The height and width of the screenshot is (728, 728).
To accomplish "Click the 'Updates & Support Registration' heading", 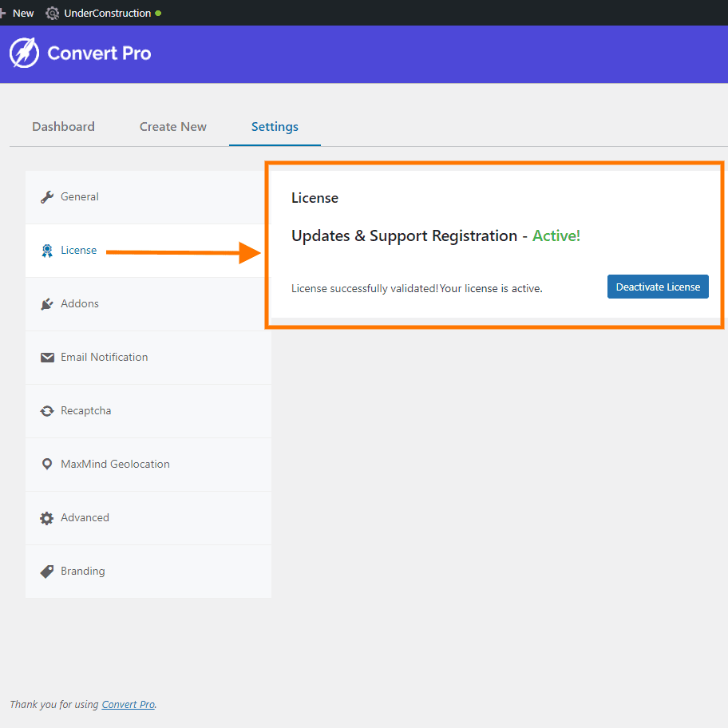I will [405, 235].
